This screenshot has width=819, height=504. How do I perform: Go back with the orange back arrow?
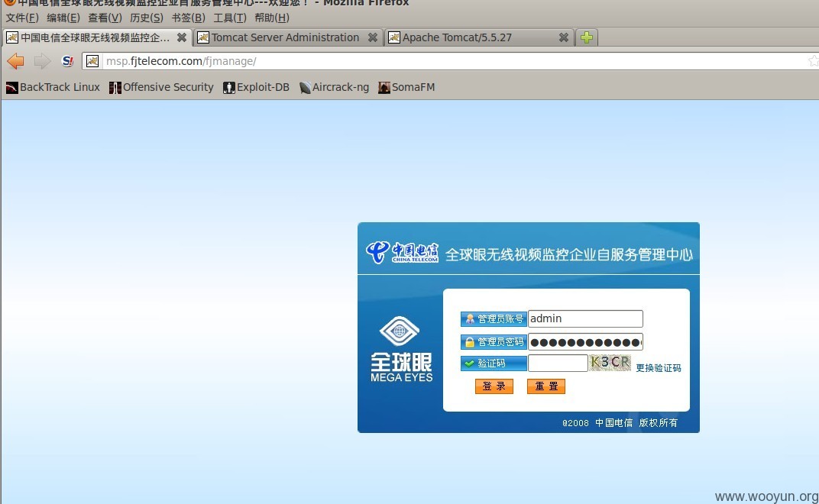[16, 61]
